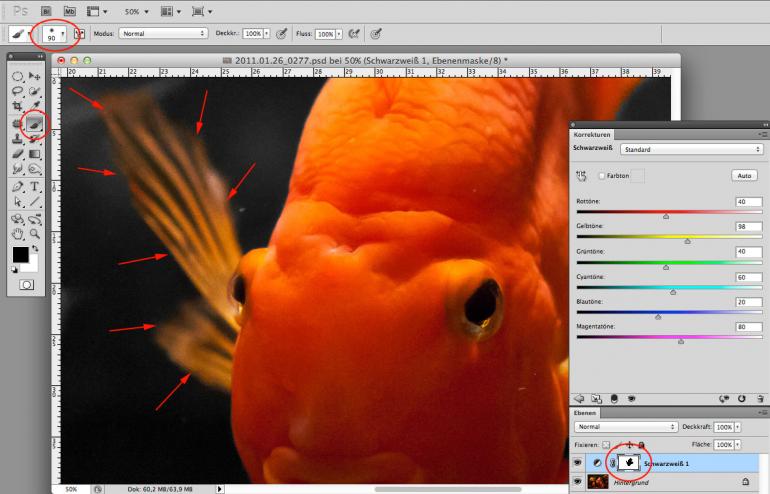Click the Auto button
770x494 pixels.
(744, 176)
